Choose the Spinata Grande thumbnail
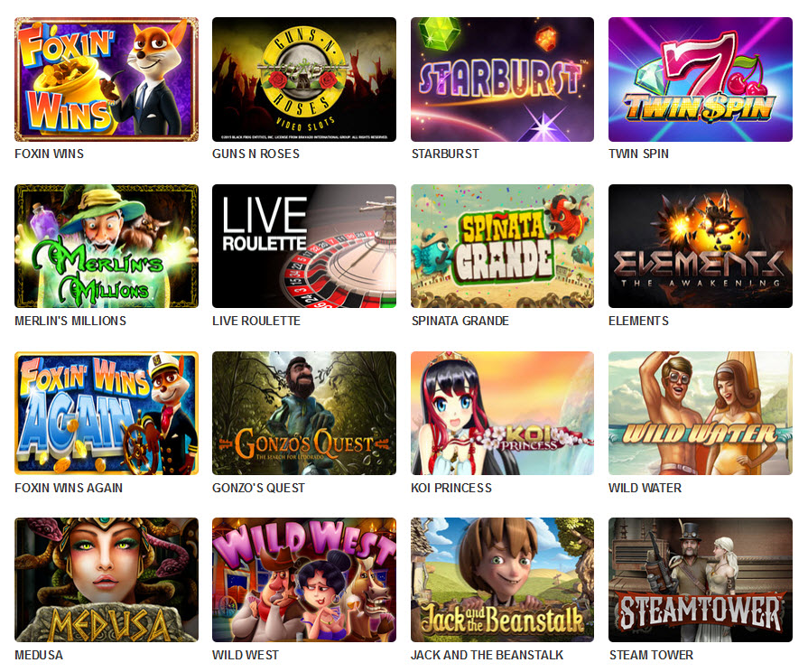The image size is (808, 672). pyautogui.click(x=503, y=246)
